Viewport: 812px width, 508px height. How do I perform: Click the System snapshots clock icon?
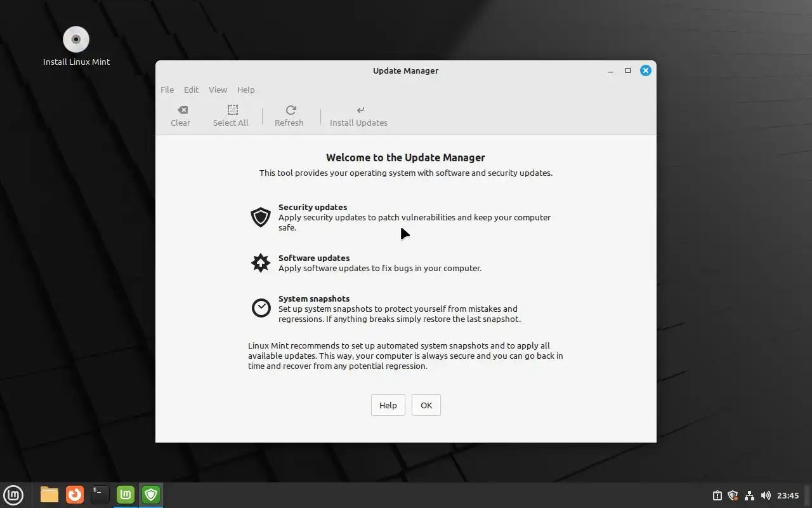[261, 308]
